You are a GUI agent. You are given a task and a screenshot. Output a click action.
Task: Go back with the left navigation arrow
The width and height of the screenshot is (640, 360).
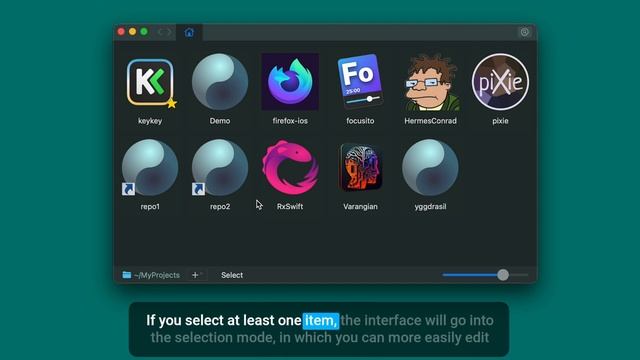161,32
